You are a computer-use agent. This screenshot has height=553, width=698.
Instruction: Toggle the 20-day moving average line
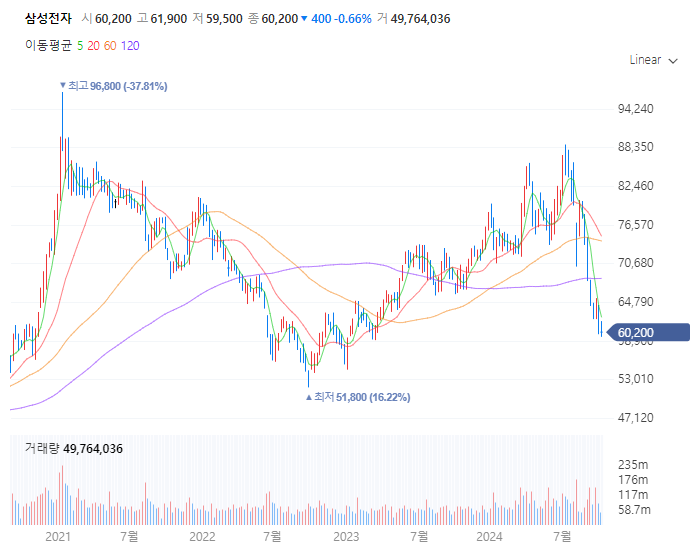coord(93,44)
